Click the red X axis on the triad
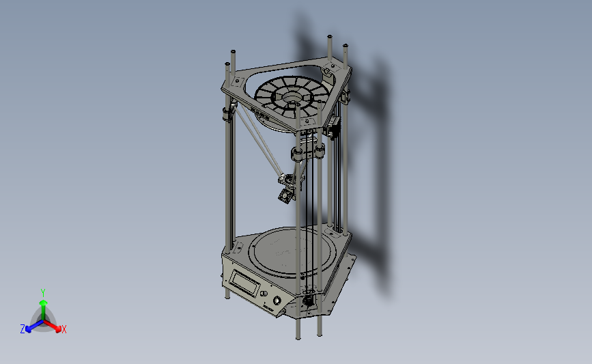Screen dimensions: 592x364 [x=53, y=326]
